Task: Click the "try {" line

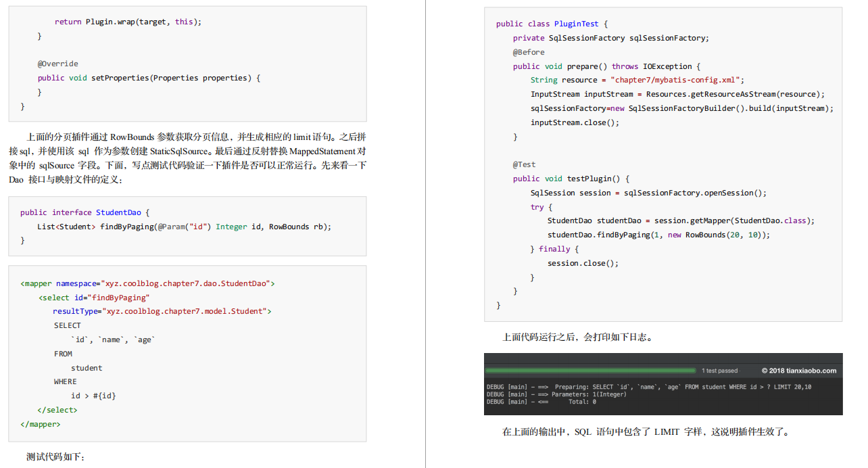Action: (x=541, y=207)
